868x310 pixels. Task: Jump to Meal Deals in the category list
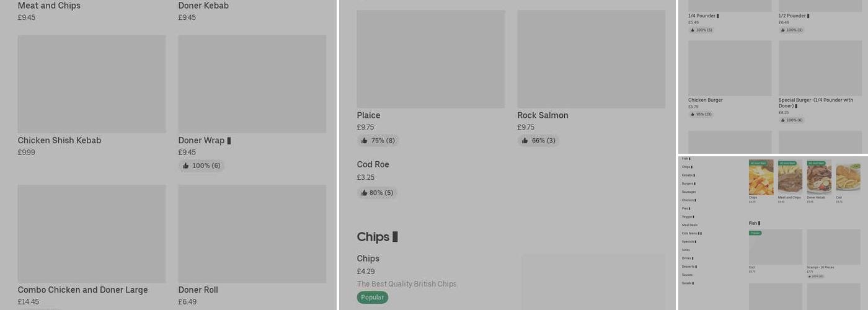(x=689, y=225)
